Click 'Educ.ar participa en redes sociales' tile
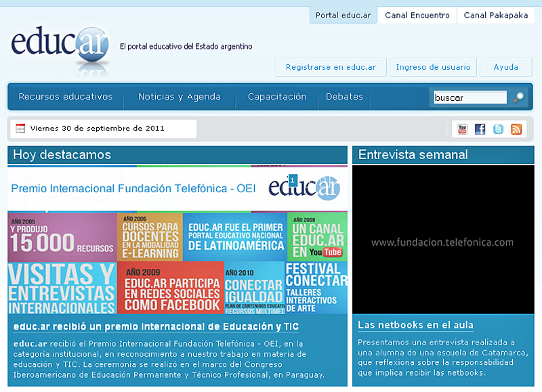Viewport: 542px width, 392px height. (171, 288)
